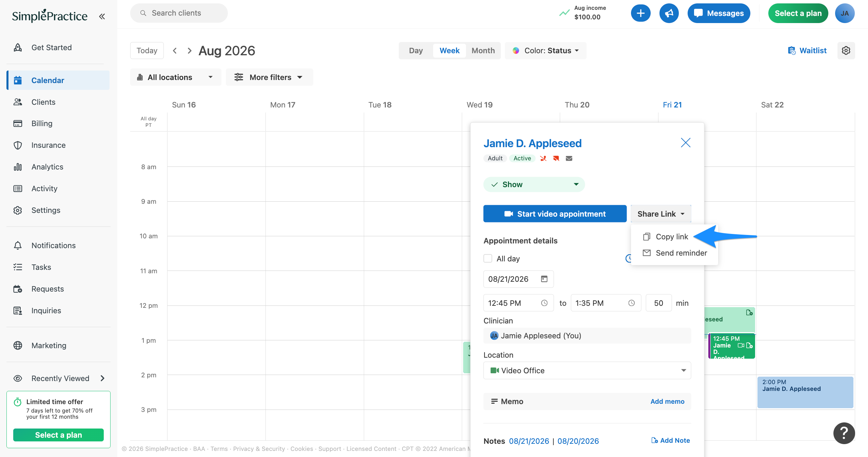The height and width of the screenshot is (457, 868).
Task: Click the red disabled messaging status icon
Action: [556, 158]
